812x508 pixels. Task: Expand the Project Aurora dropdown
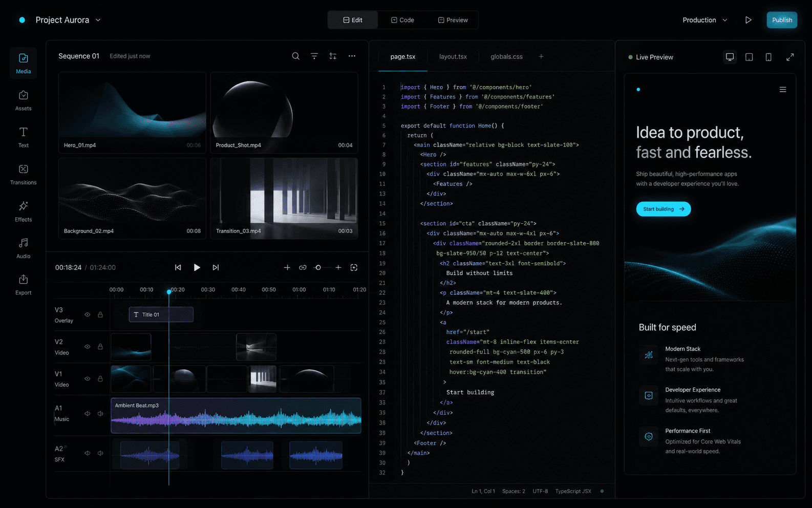click(x=98, y=20)
